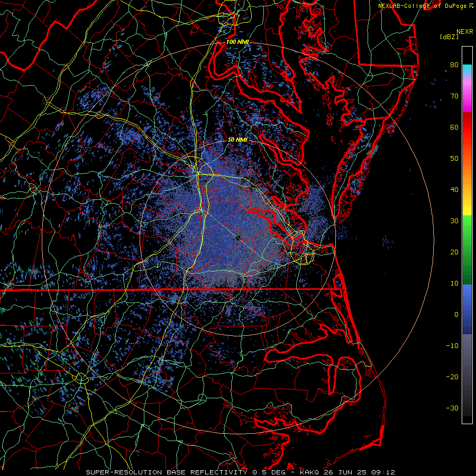Click the yellow segment of the color bar

tap(467, 206)
